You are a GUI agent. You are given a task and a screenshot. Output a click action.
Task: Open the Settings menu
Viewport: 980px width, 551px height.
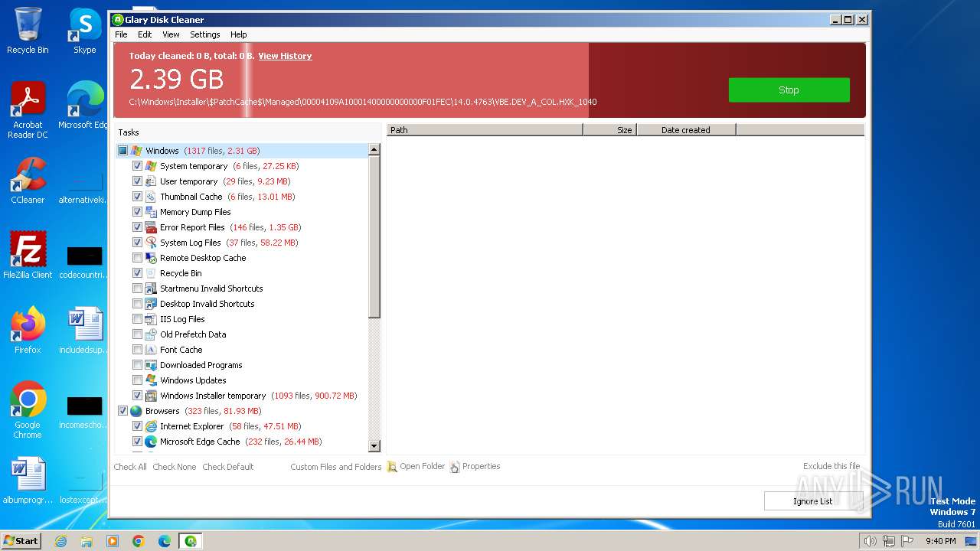(x=204, y=34)
